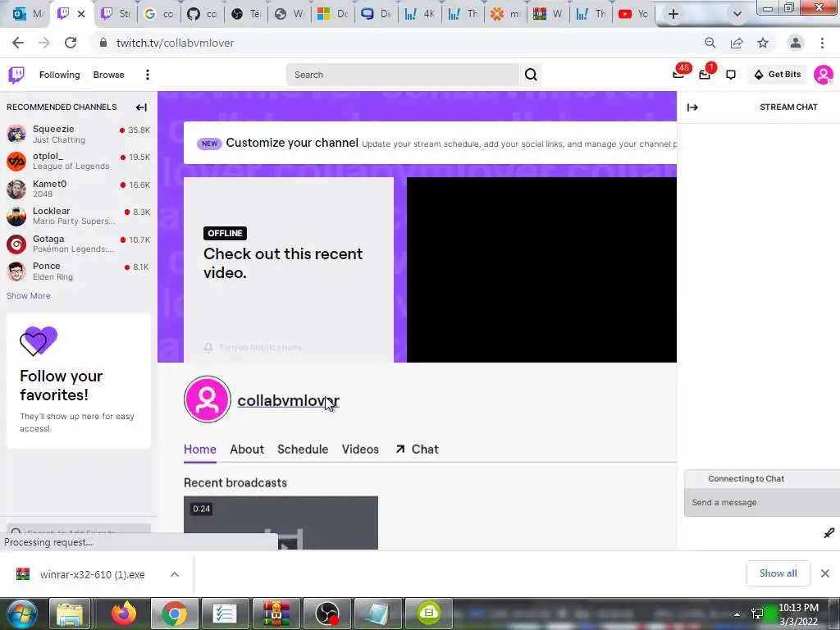Viewport: 840px width, 630px height.
Task: Switch to the Outlook mail tab
Action: [28, 14]
